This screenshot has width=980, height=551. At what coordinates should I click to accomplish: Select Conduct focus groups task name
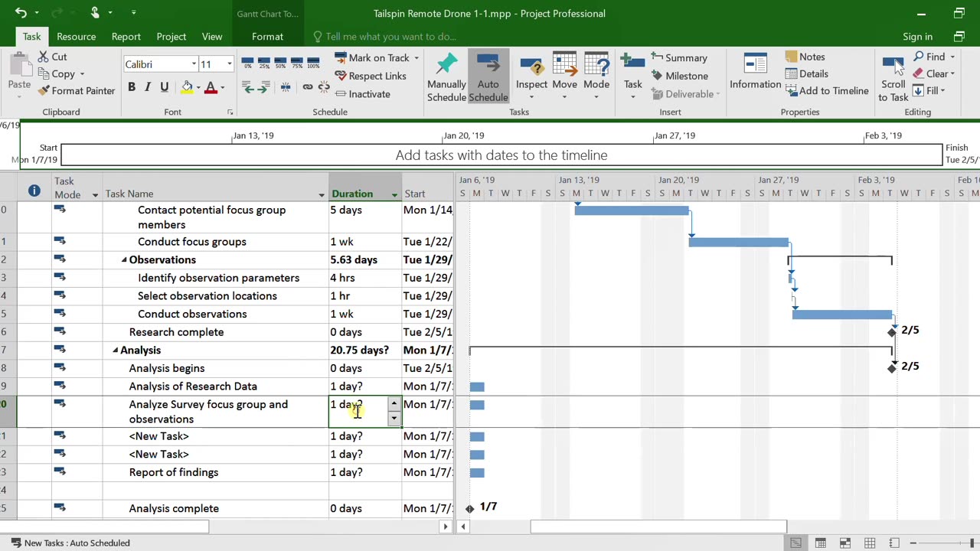(x=192, y=242)
